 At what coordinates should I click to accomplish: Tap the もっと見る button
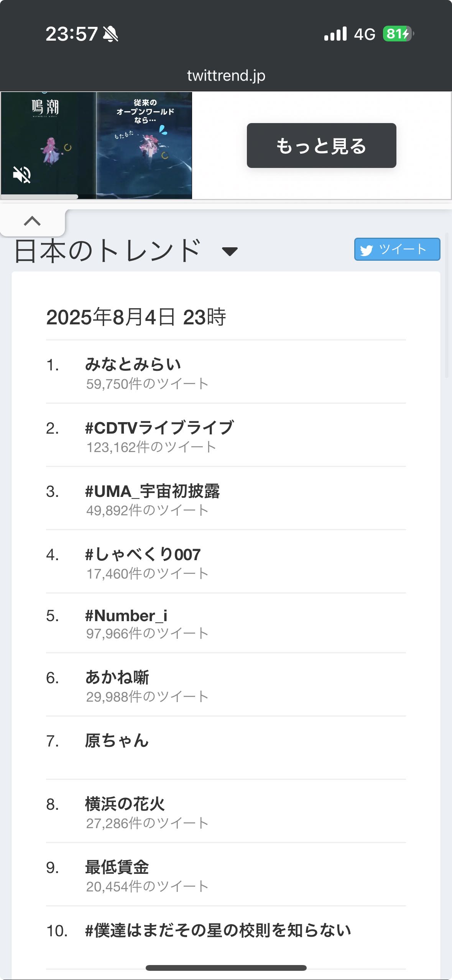pyautogui.click(x=321, y=146)
